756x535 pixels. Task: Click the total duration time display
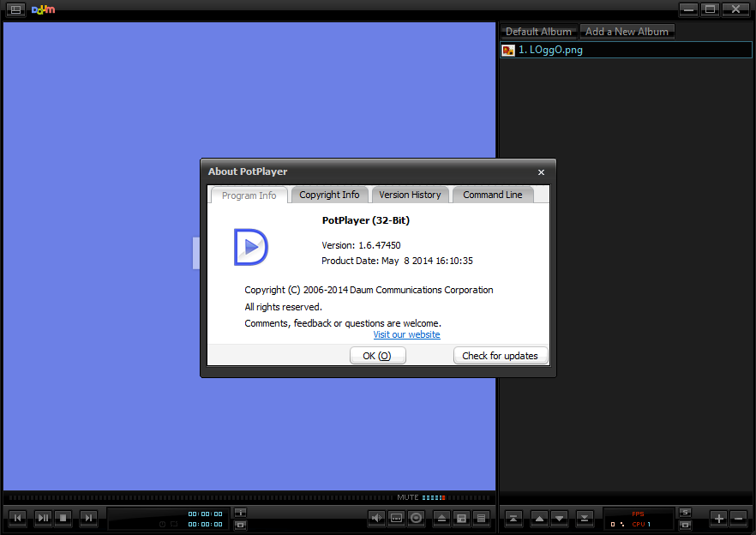(x=205, y=525)
